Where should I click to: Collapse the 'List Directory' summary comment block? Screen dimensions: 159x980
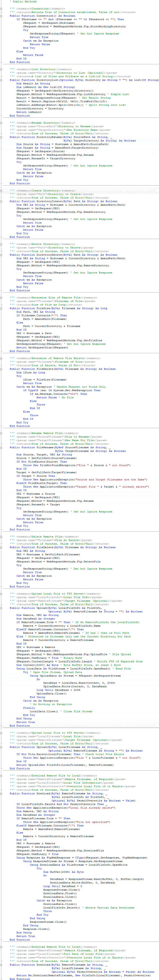point(1,69)
